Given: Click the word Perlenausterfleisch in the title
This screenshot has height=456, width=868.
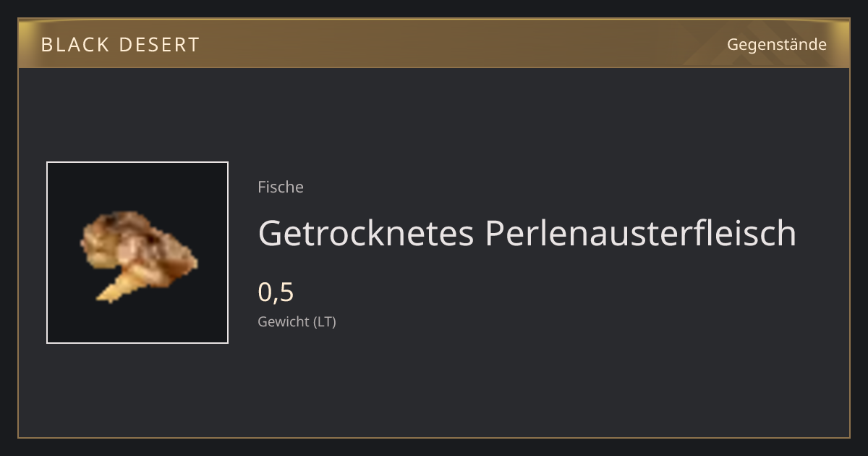Looking at the screenshot, I should [x=641, y=233].
